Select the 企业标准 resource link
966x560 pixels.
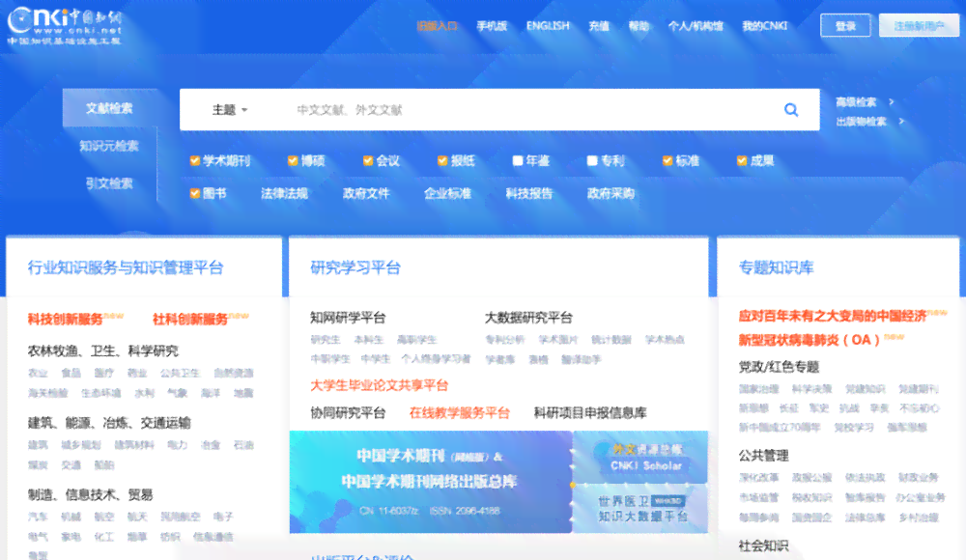tap(447, 193)
